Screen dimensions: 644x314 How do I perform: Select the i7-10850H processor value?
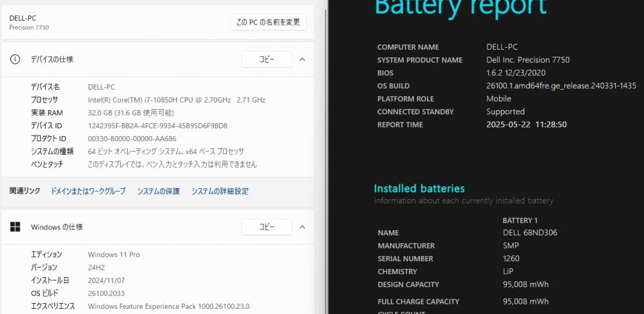click(x=176, y=100)
